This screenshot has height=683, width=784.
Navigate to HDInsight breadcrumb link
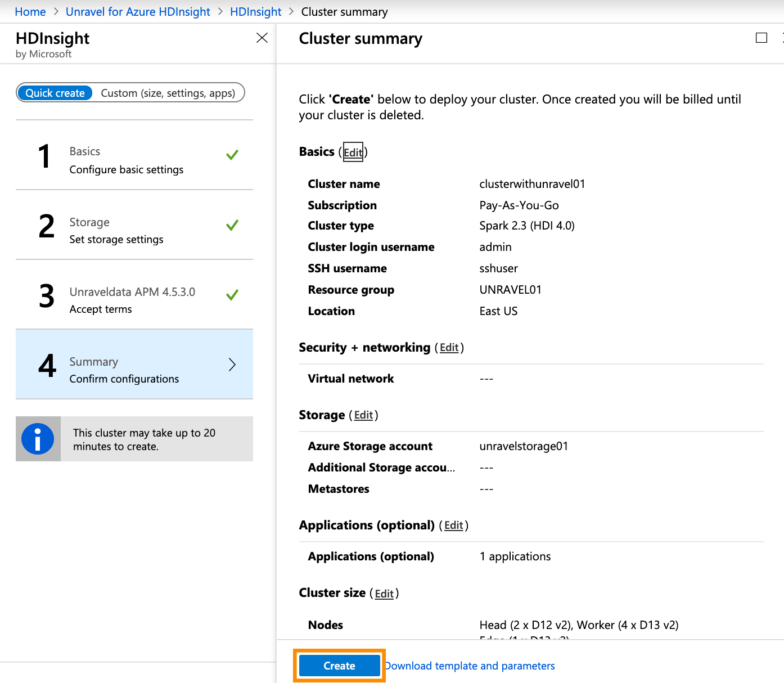[x=256, y=12]
